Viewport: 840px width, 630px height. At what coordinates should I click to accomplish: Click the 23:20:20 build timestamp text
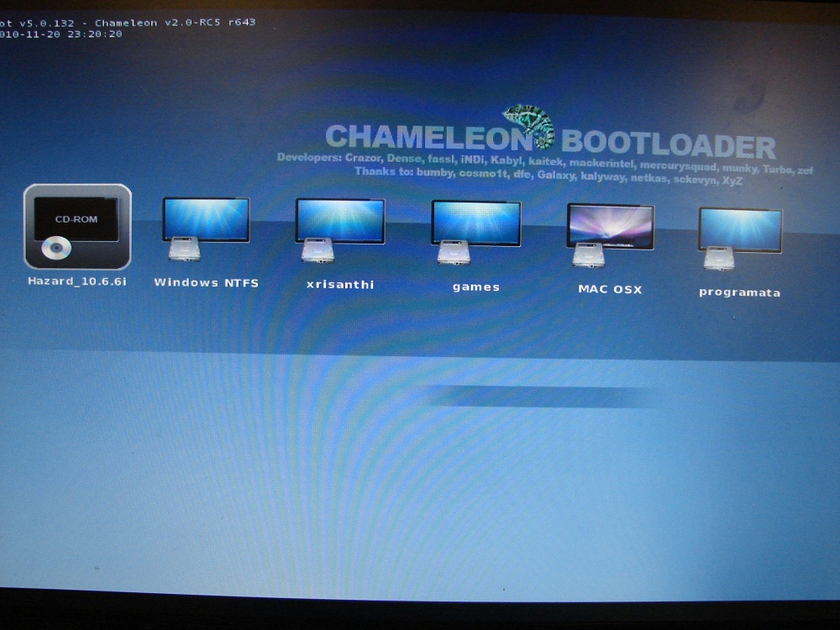[94, 34]
